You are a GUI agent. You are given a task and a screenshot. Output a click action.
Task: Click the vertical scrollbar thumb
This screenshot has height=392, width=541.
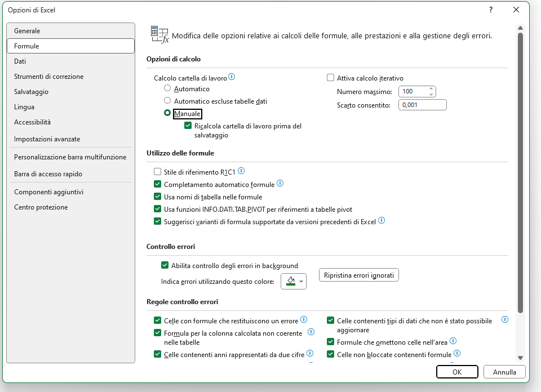(x=521, y=173)
